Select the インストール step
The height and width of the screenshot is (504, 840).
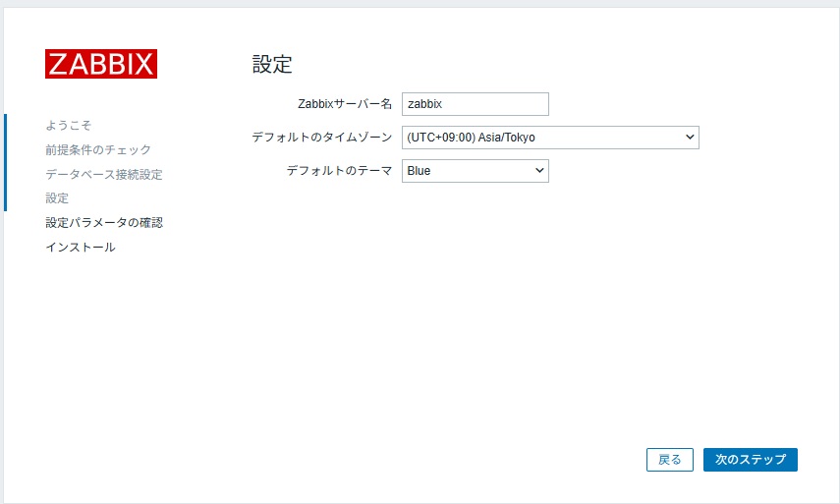[81, 248]
